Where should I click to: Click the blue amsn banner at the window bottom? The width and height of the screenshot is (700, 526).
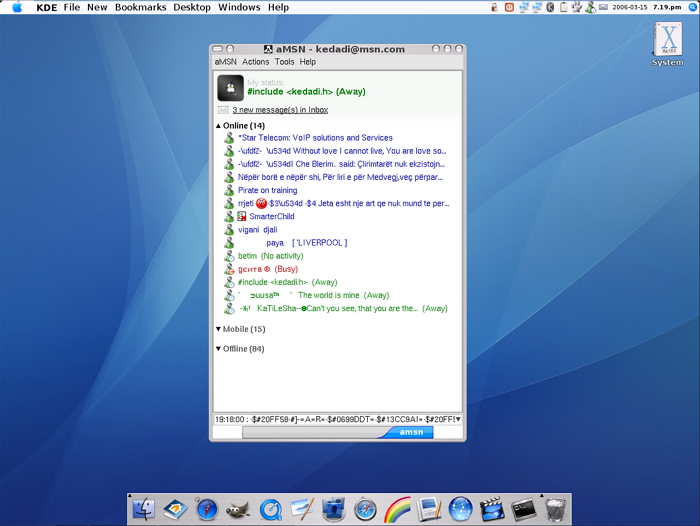(x=410, y=432)
